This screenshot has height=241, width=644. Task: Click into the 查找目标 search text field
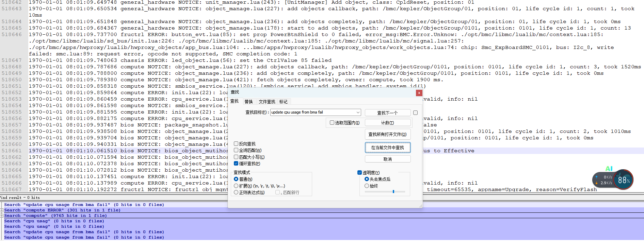click(312, 113)
